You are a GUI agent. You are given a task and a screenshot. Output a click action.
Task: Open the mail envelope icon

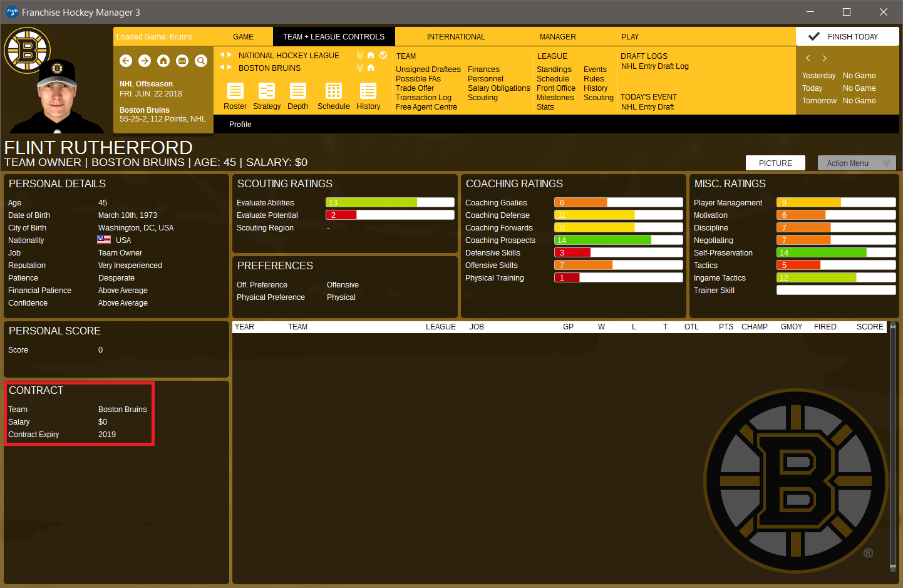[x=182, y=61]
